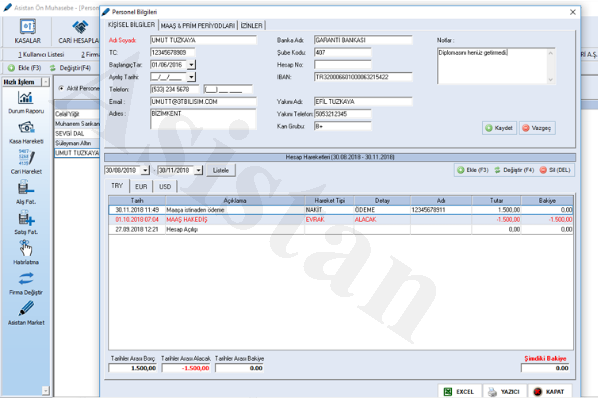Sort by the Tarih column header
This screenshot has width=598, height=398.
tap(137, 200)
